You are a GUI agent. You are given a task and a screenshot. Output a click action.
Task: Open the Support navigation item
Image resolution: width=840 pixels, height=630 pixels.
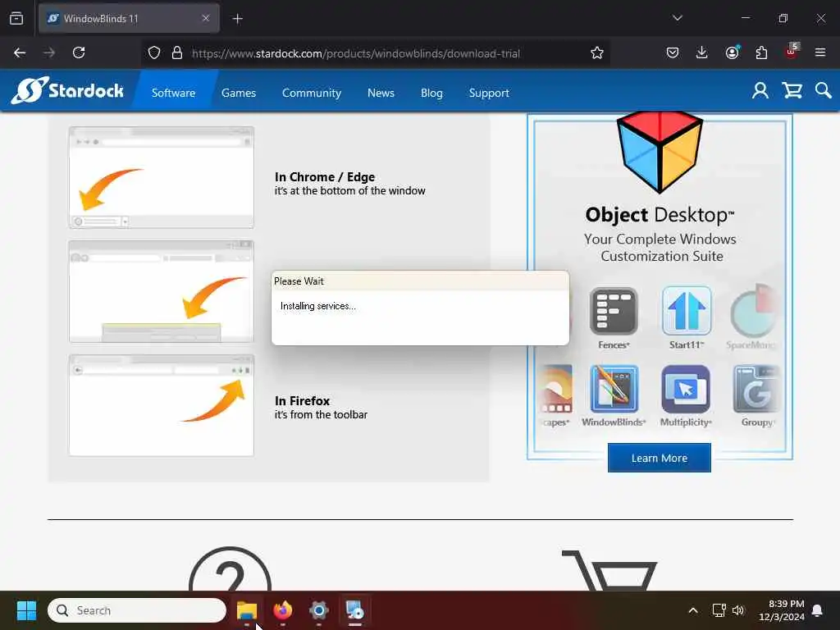(x=489, y=93)
